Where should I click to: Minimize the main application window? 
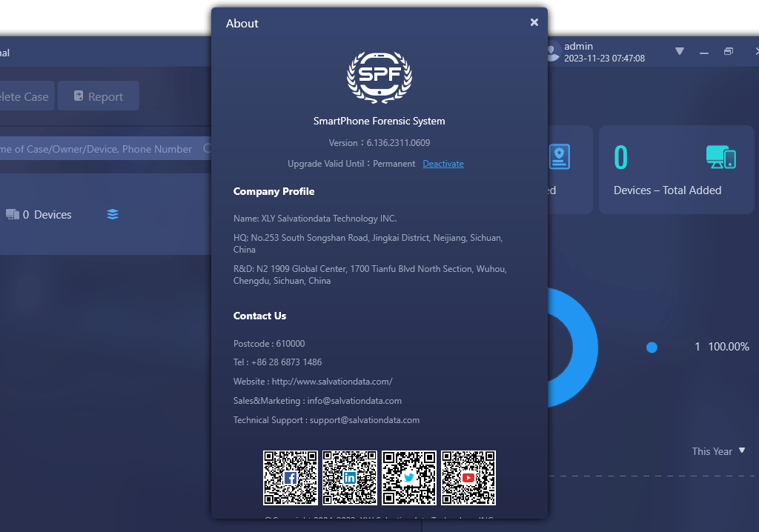point(704,53)
